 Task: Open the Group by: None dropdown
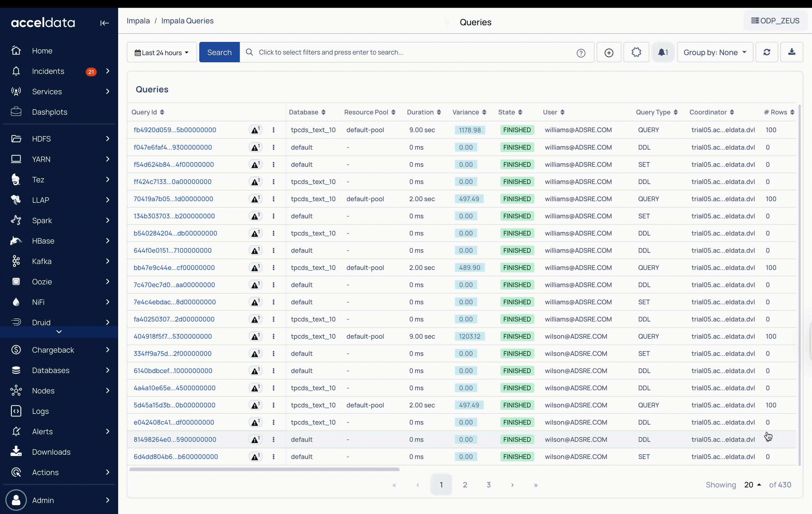tap(715, 52)
